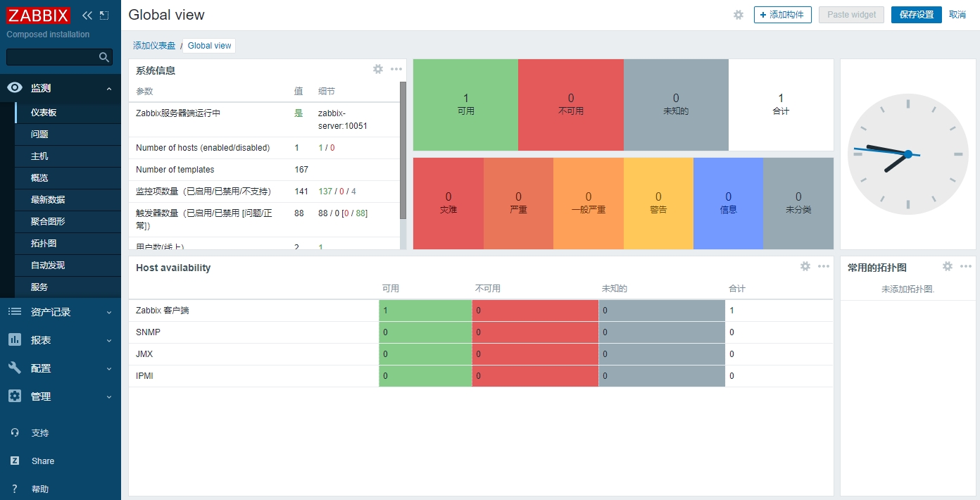The height and width of the screenshot is (500, 980).
Task: Expand the 资产记录 menu section
Action: (108, 313)
